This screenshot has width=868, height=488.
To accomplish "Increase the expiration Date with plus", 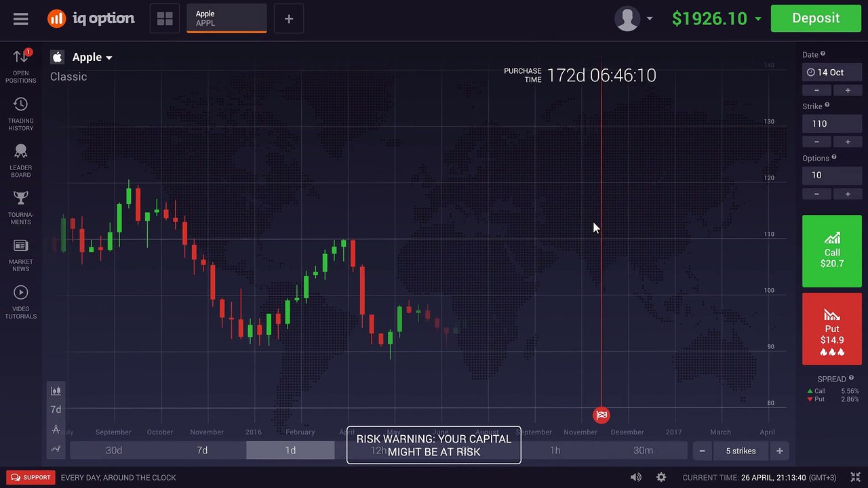I will point(847,90).
